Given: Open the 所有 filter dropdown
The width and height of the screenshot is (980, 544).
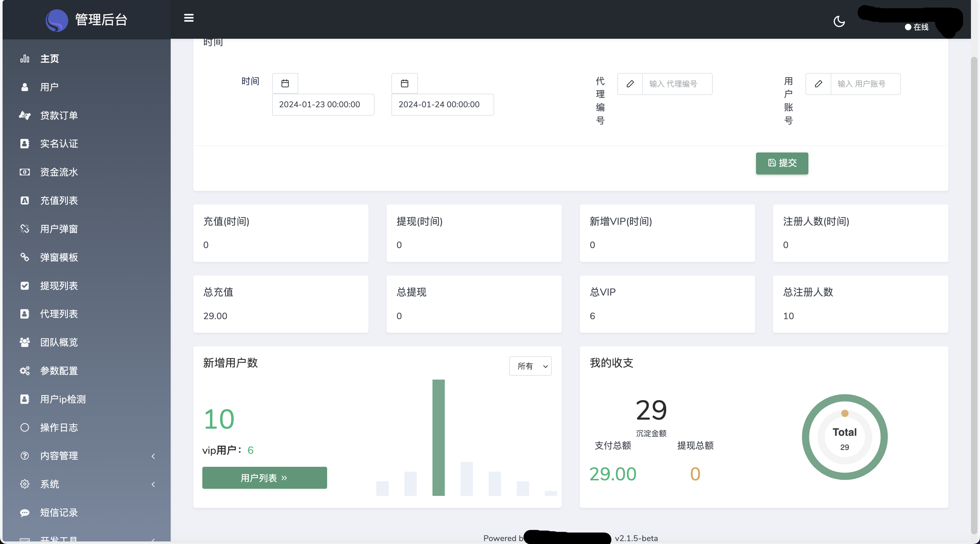Looking at the screenshot, I should (530, 366).
